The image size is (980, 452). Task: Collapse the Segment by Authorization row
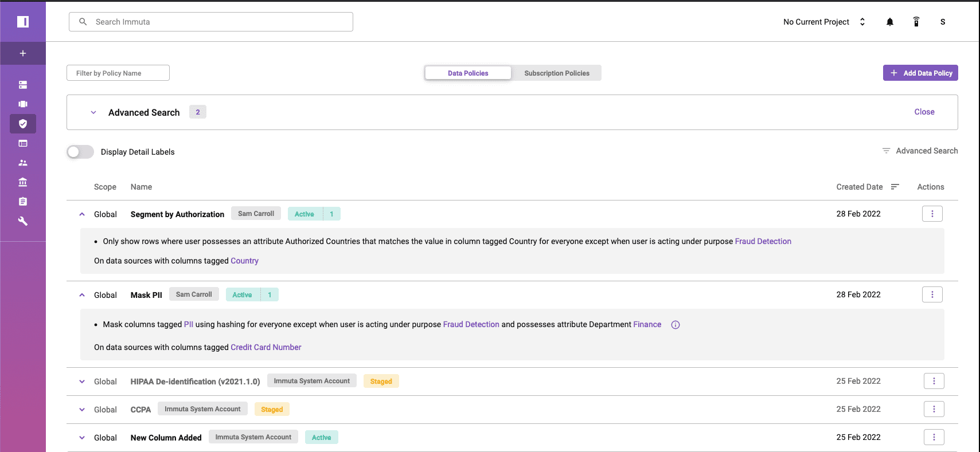tap(82, 214)
